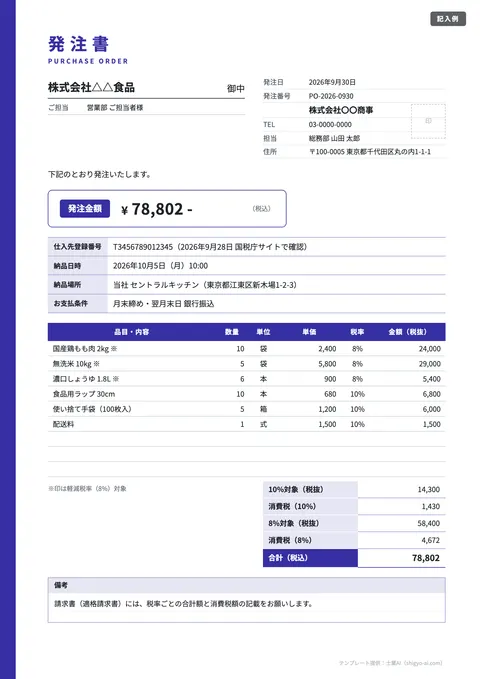Open the shigyo-ai.com template credit
480x679 pixels.
pos(390,663)
